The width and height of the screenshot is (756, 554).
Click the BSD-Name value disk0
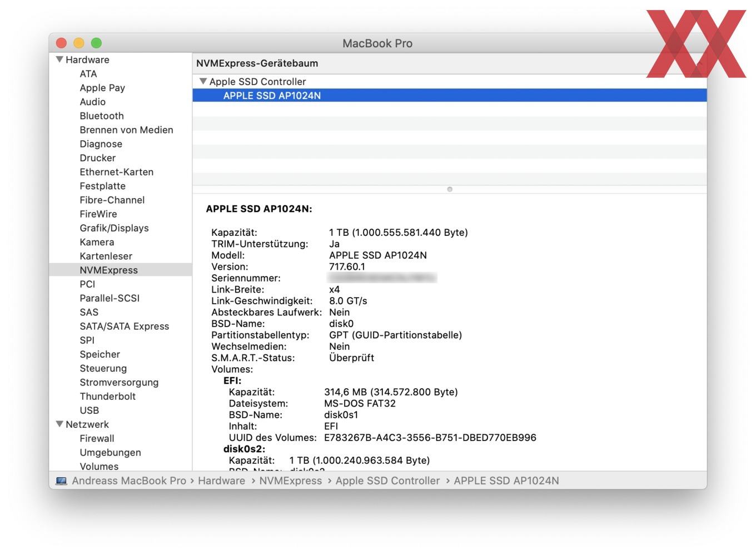click(341, 324)
